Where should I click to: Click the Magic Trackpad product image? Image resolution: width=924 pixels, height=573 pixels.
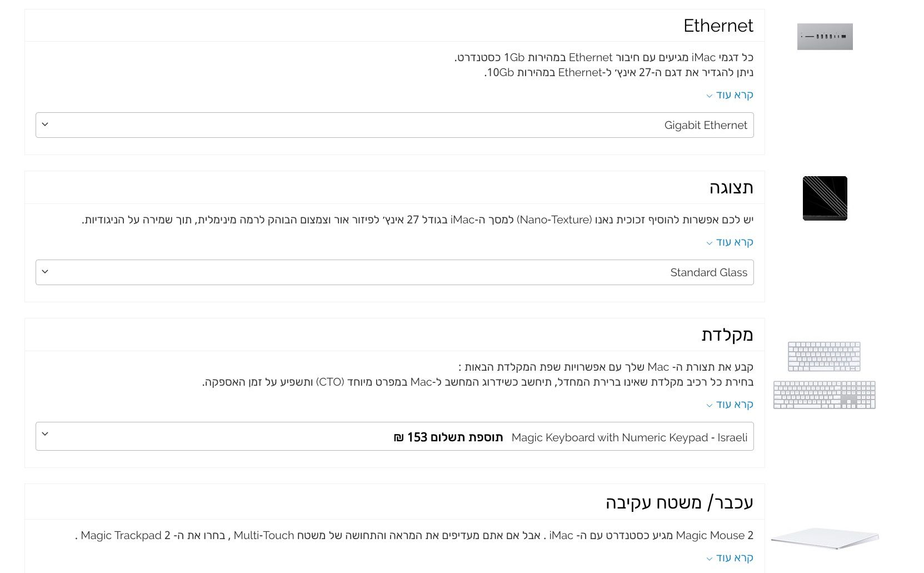click(825, 538)
